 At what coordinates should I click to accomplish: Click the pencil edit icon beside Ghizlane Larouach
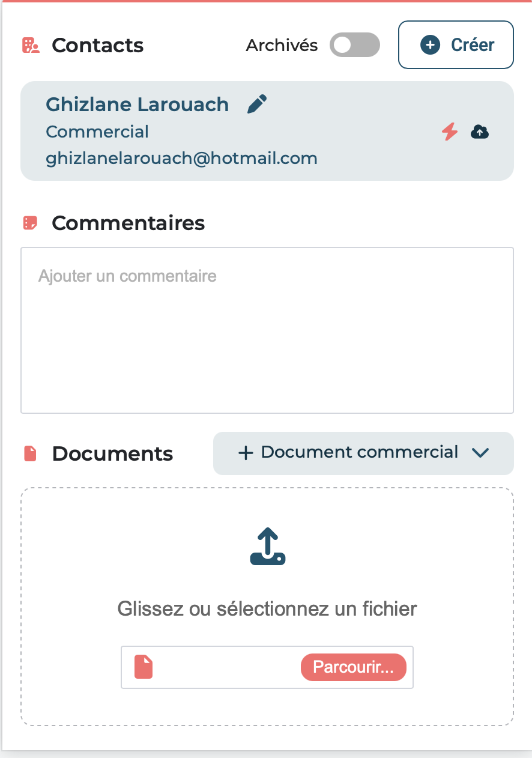(x=257, y=104)
